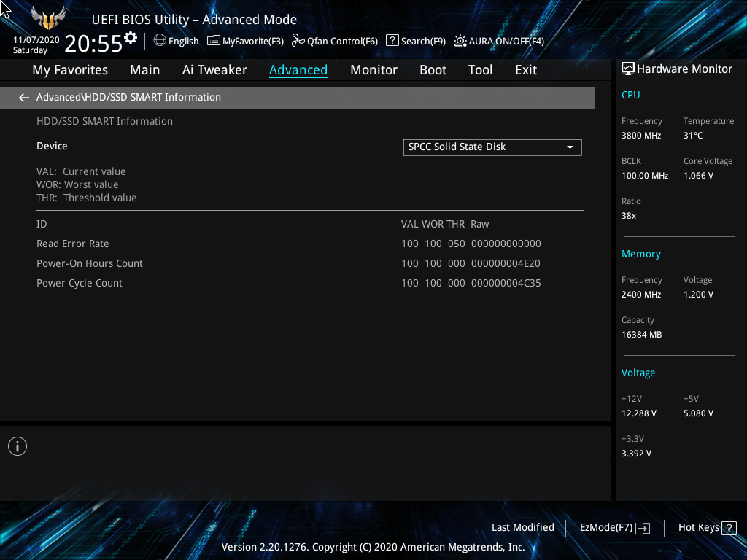Click the info circle icon
747x560 pixels.
[18, 446]
